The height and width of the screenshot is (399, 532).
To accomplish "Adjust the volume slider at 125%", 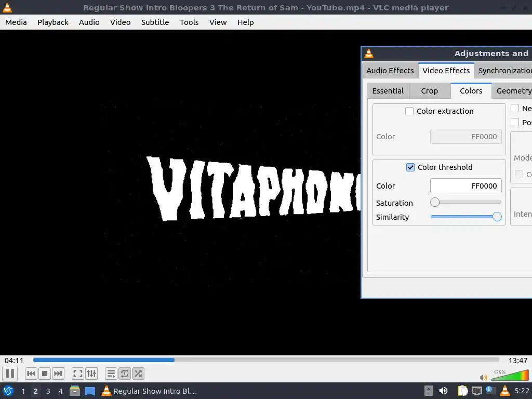I will click(510, 375).
